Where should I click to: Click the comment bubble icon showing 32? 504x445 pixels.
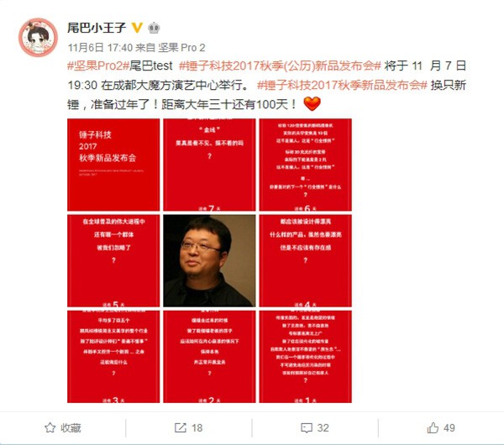[307, 428]
